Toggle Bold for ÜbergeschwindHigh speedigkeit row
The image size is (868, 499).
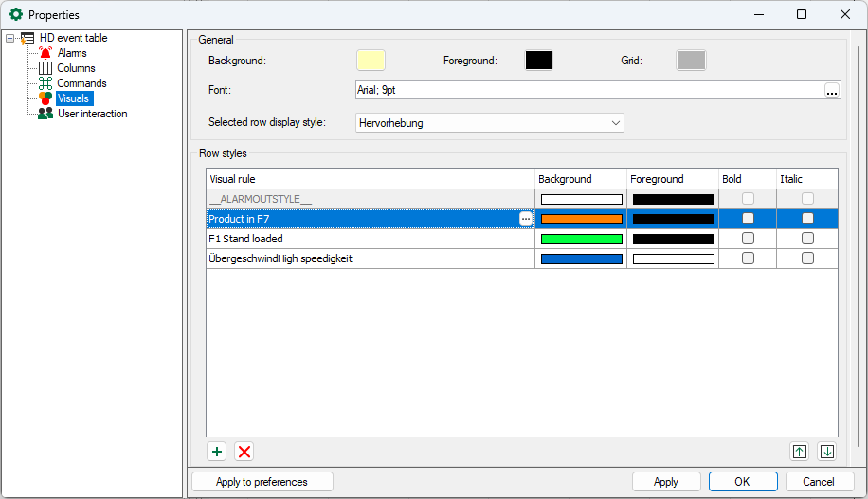coord(748,258)
